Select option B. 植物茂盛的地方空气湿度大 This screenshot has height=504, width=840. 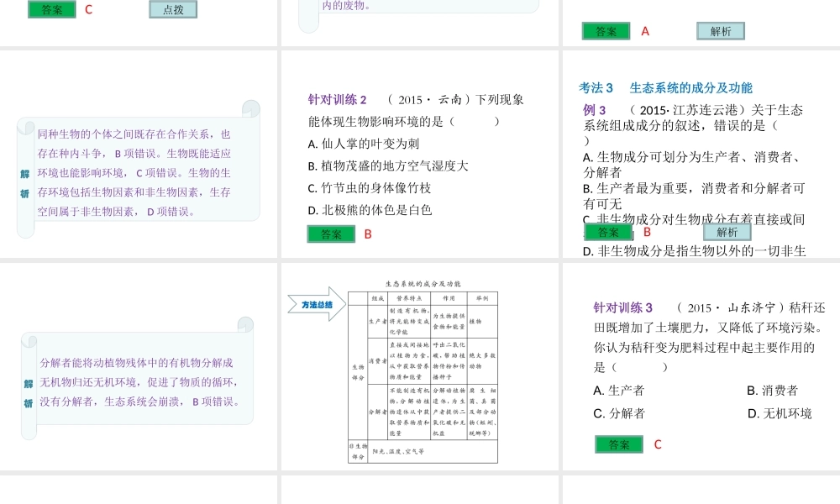(388, 166)
